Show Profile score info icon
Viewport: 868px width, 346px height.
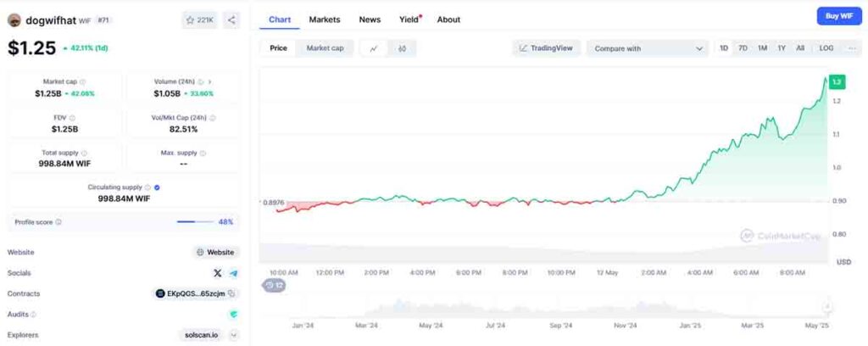tap(58, 222)
